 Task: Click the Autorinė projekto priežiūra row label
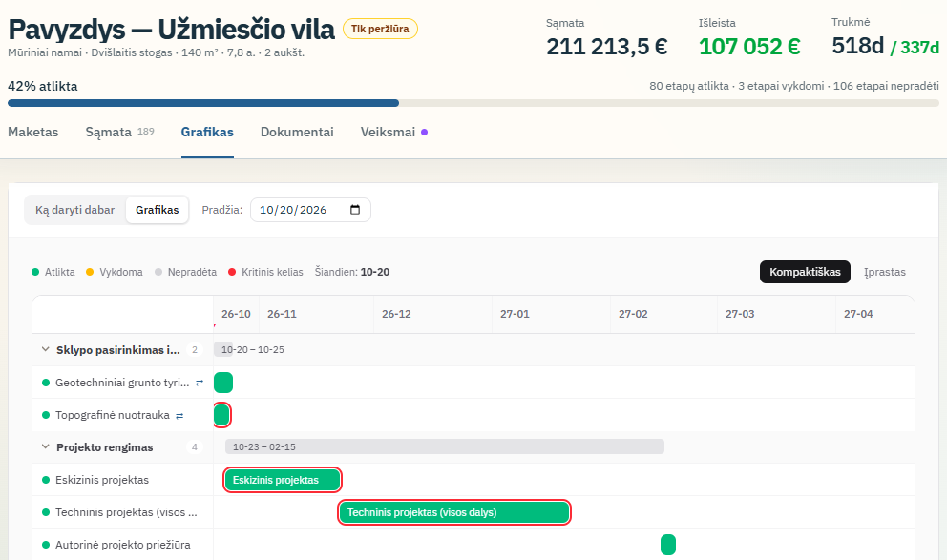point(122,545)
